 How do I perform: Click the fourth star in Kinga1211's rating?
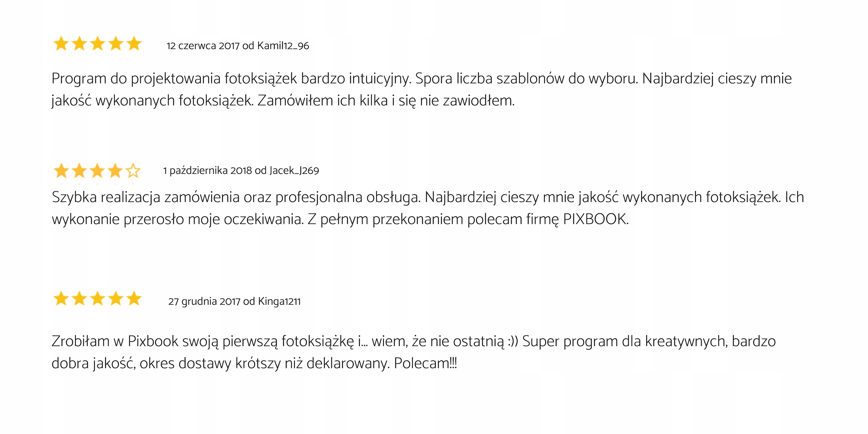coord(116,299)
